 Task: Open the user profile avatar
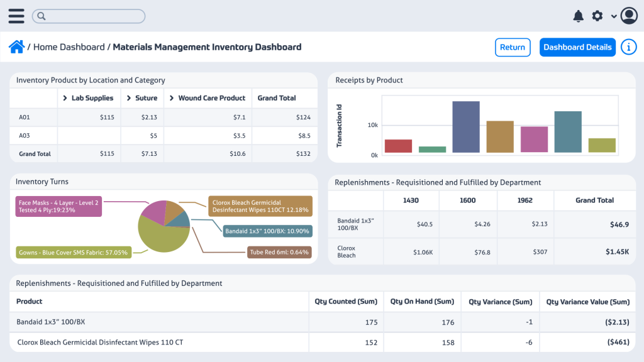coord(629,16)
